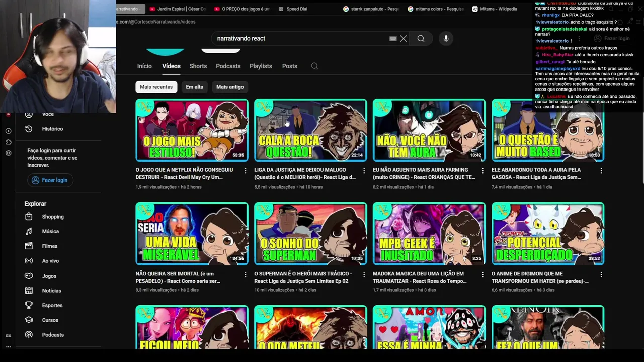Open Filmes in Explorar section
The width and height of the screenshot is (644, 362).
click(50, 246)
